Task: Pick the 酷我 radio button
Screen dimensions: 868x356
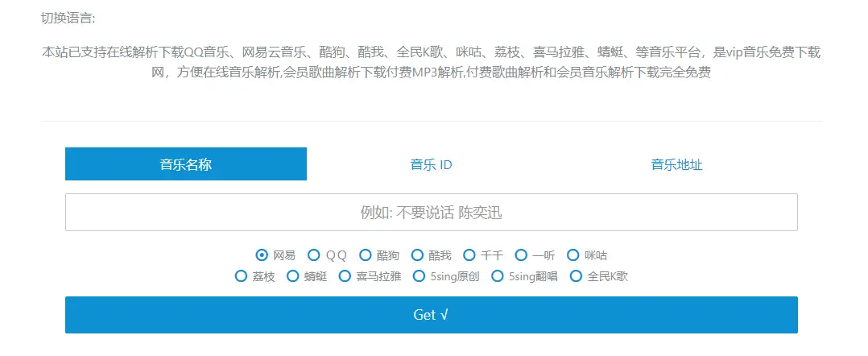Action: [417, 255]
